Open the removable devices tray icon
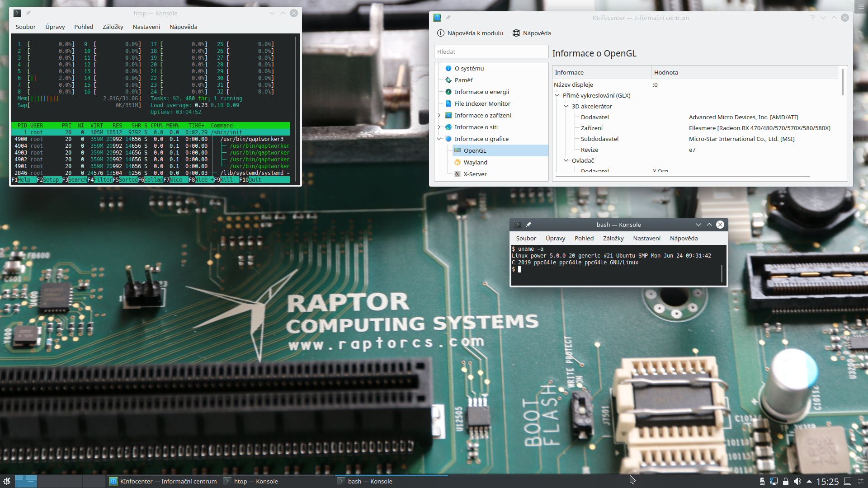 pos(762,481)
